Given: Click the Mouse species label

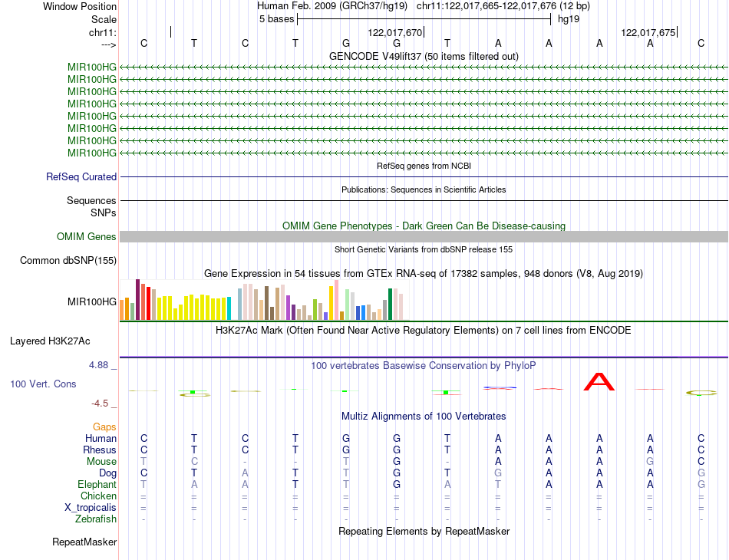Looking at the screenshot, I should (101, 462).
